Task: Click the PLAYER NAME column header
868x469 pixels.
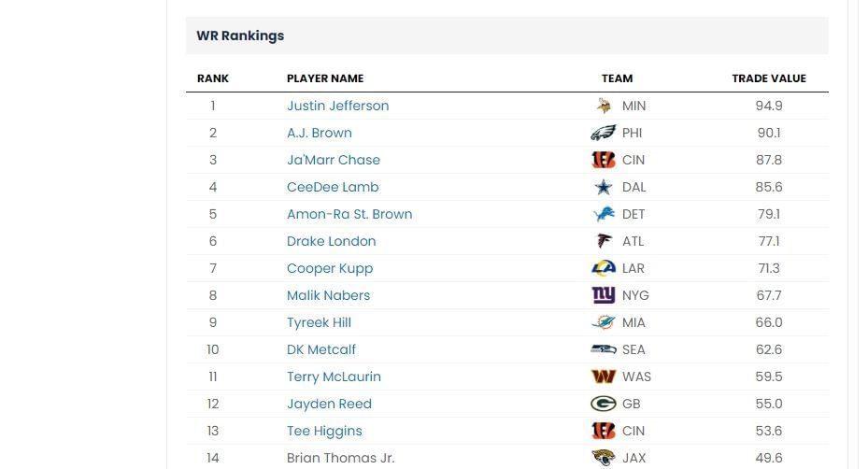Action: 325,78
